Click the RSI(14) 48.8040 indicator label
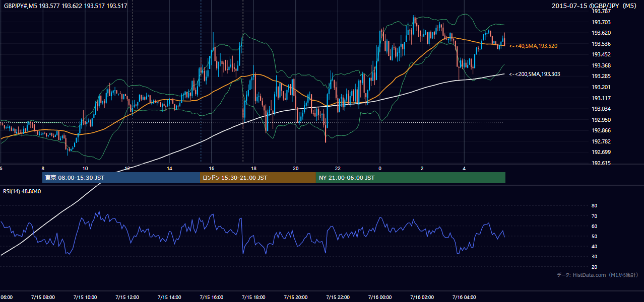Image resolution: width=644 pixels, height=302 pixels. (22, 191)
